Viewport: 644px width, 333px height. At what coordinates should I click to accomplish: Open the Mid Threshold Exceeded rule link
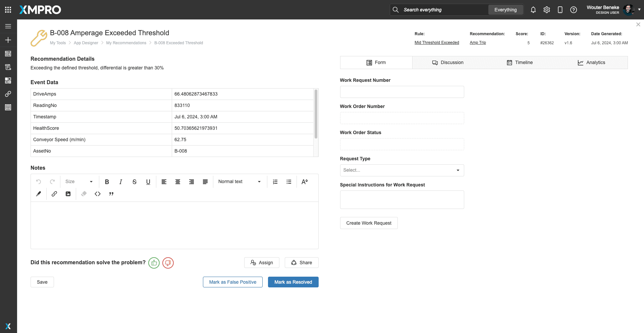point(437,43)
